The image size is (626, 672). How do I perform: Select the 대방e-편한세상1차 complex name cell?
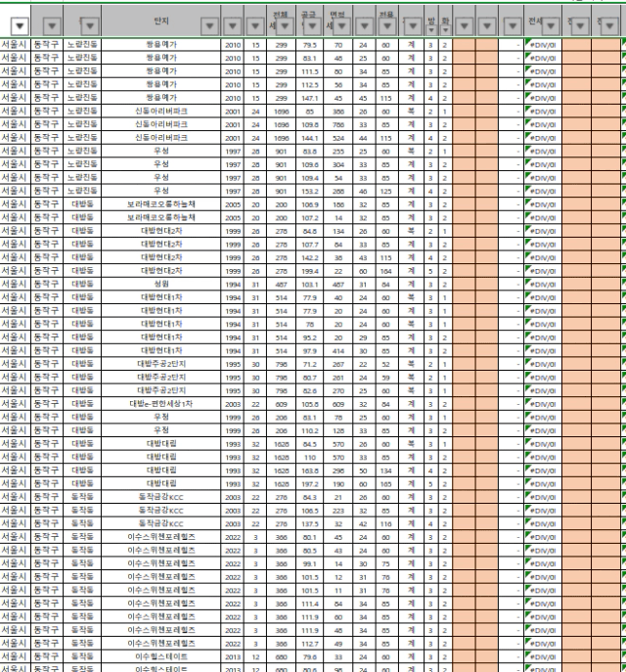[161, 404]
